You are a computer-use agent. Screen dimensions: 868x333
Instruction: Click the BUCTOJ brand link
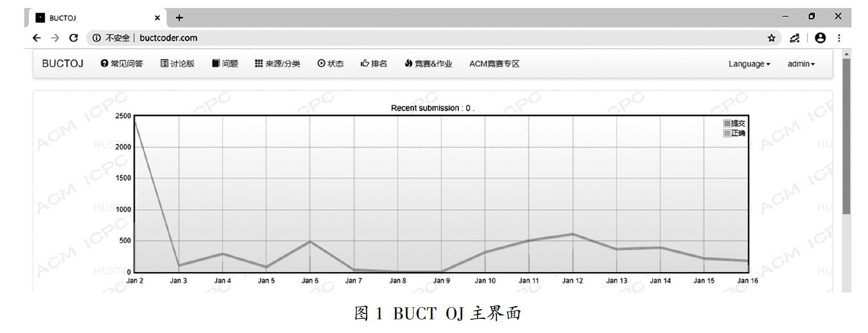pyautogui.click(x=63, y=64)
